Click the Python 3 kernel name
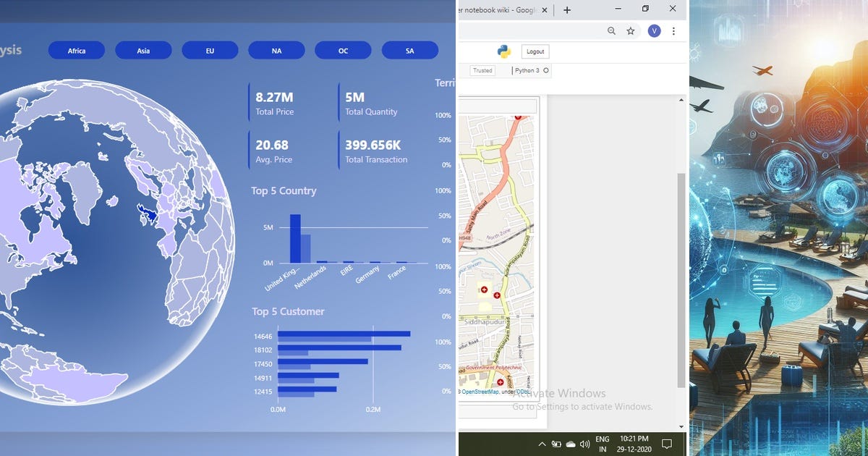Screen dimensions: 868x456 (527, 71)
